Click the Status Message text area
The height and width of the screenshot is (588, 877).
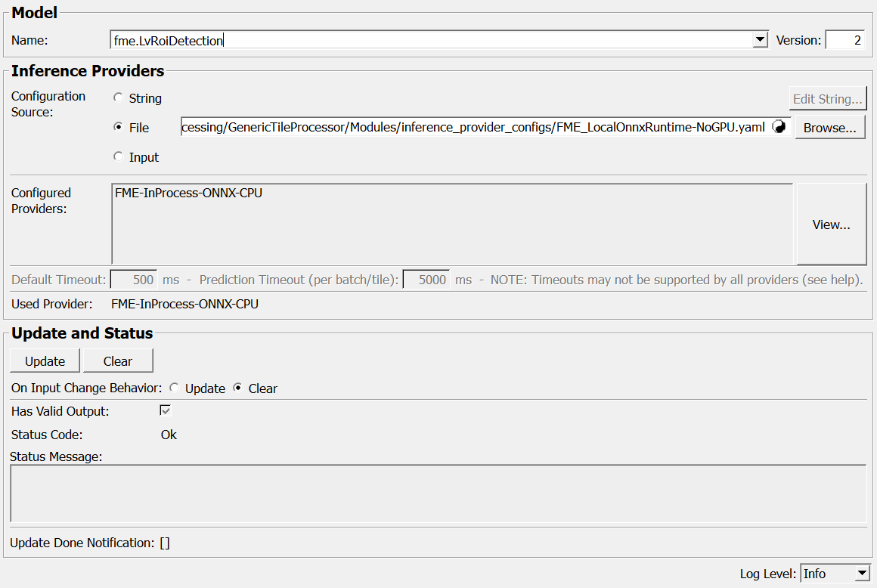(x=438, y=493)
